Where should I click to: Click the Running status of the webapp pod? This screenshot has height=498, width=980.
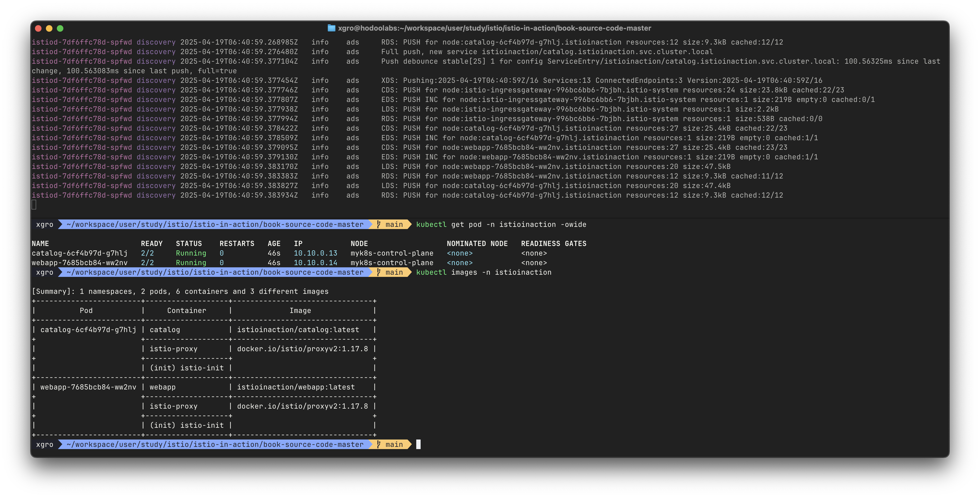click(x=191, y=263)
